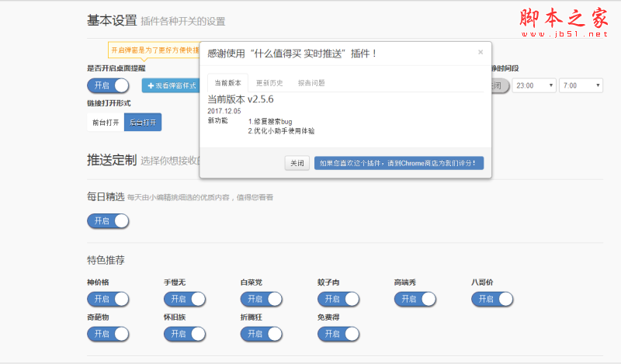Choose the 后台打开 link option
Viewport: 621px width, 364px height.
[143, 122]
